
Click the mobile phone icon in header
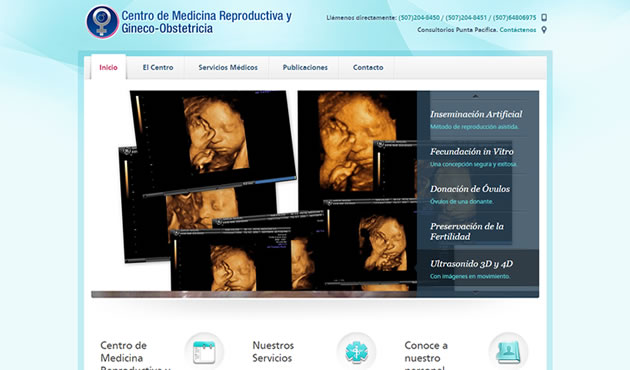[544, 18]
